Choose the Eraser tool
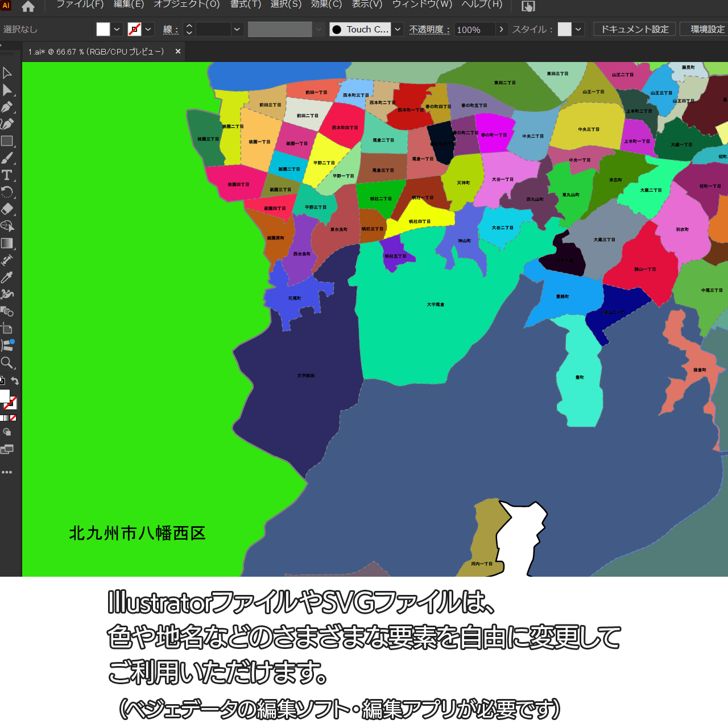The width and height of the screenshot is (728, 728). pyautogui.click(x=7, y=209)
